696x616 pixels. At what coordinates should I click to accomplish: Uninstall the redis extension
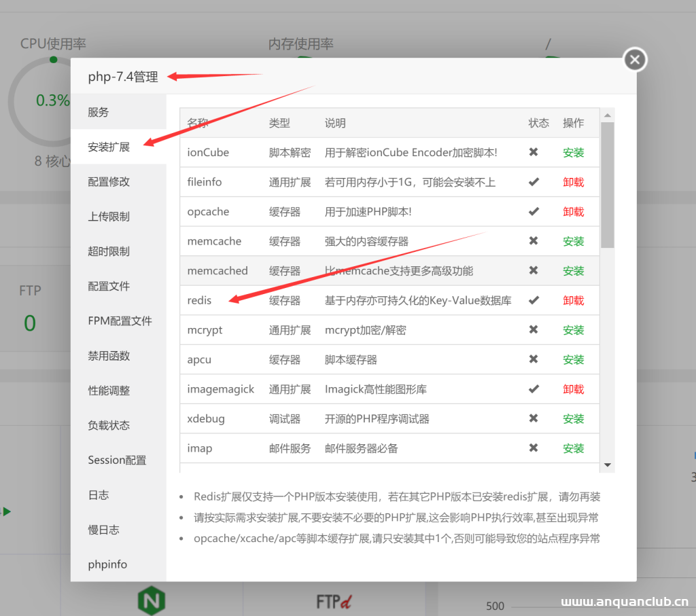pyautogui.click(x=573, y=300)
